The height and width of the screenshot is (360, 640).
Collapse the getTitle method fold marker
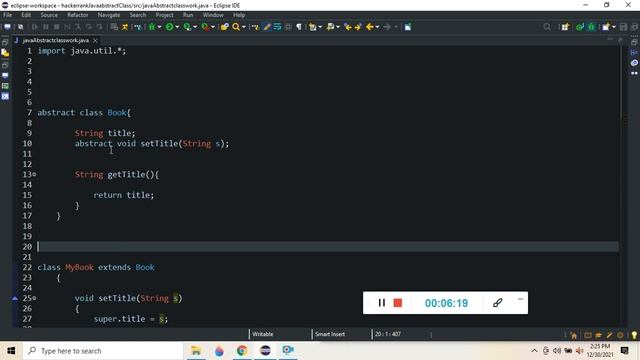point(34,174)
